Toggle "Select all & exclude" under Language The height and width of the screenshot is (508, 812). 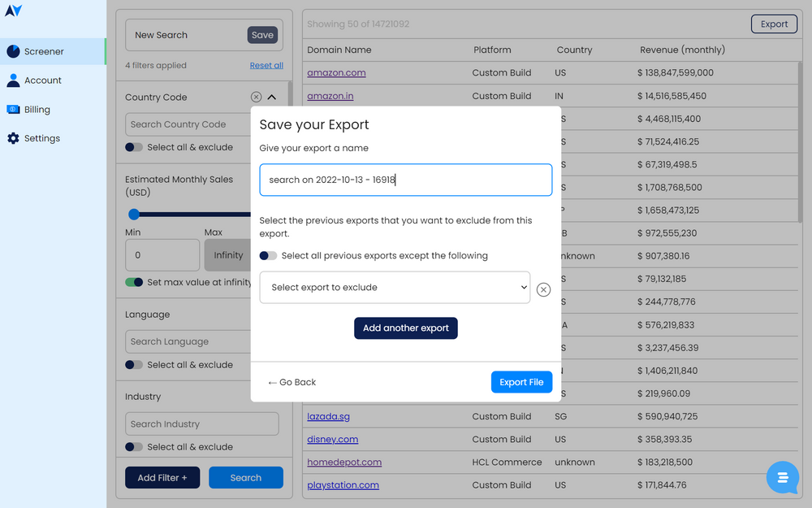click(x=133, y=364)
